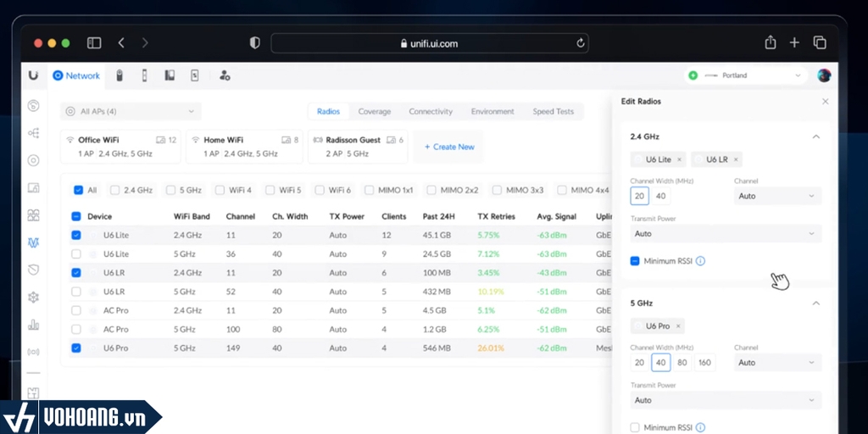
Task: Uncheck the U6 Lite 2.4 GHz row
Action: pos(76,236)
